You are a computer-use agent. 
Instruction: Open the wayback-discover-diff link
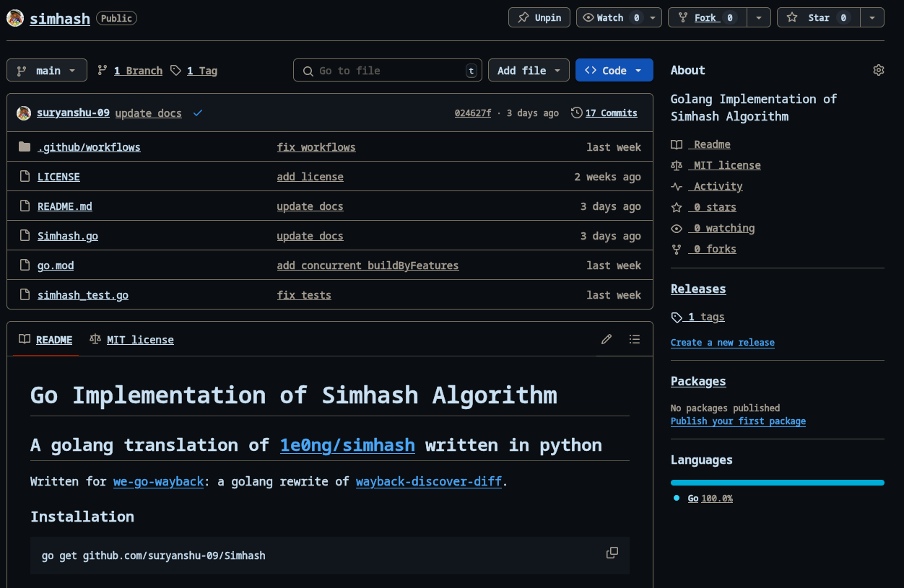pyautogui.click(x=429, y=481)
